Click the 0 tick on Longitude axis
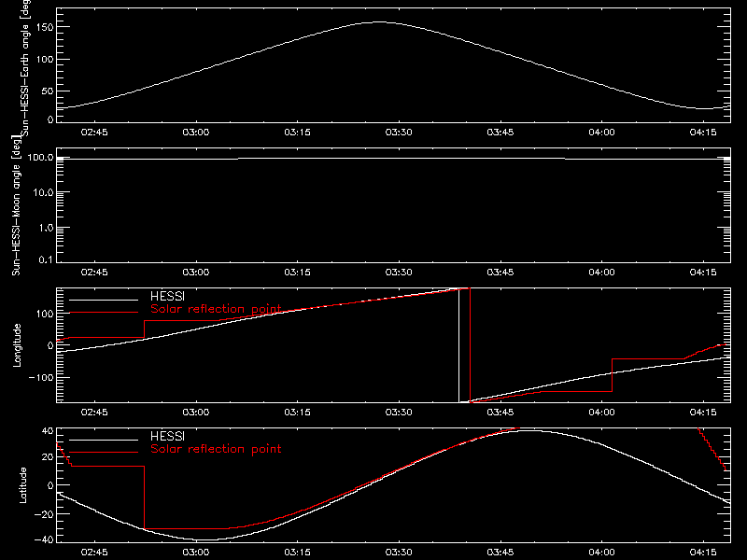The width and height of the screenshot is (747, 560). coord(50,345)
